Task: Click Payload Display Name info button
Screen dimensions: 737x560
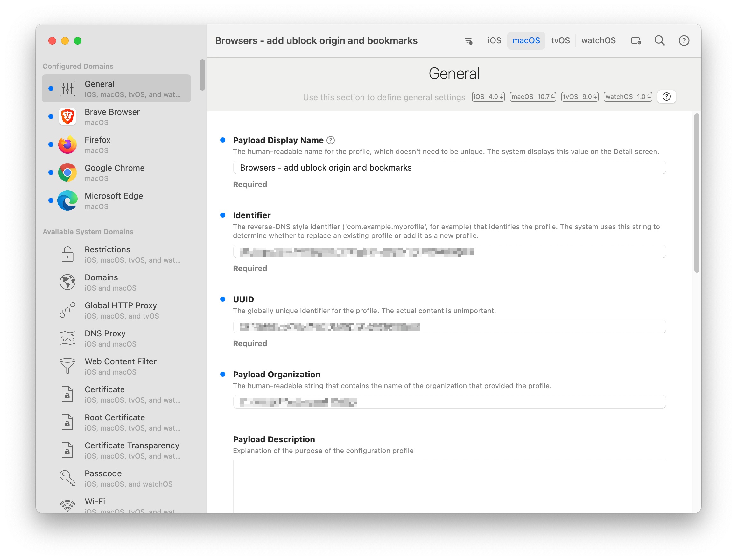Action: [x=330, y=140]
